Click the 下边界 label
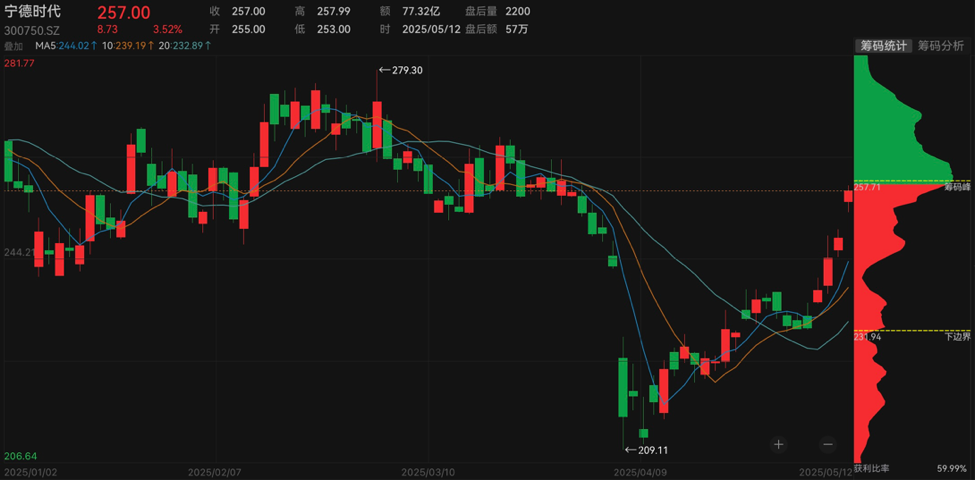 (958, 336)
